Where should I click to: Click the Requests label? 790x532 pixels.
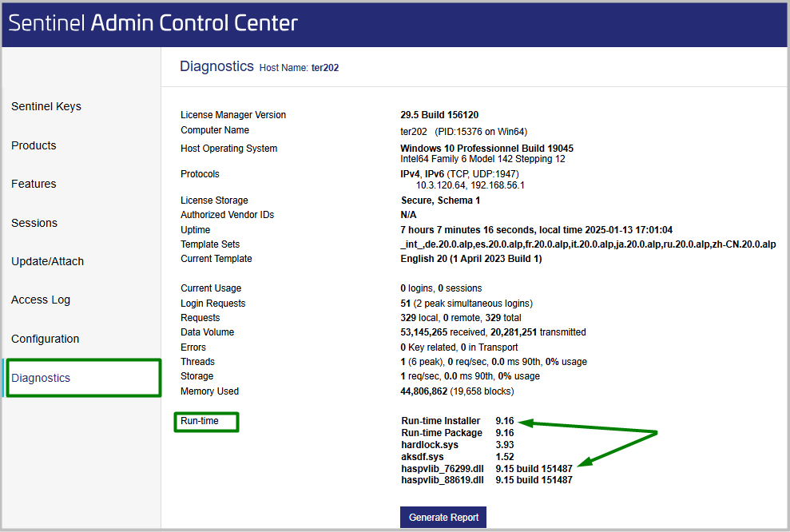[x=200, y=318]
